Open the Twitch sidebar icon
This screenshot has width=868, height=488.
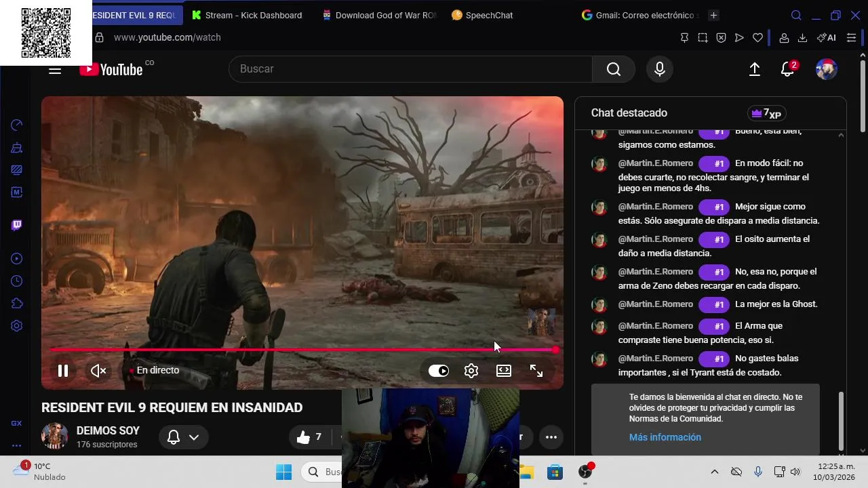click(17, 225)
